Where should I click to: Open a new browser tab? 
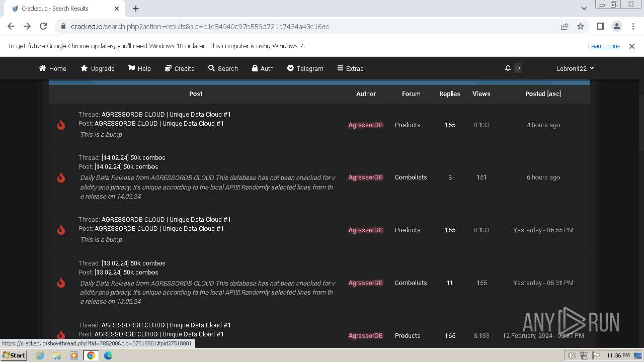coord(136,8)
